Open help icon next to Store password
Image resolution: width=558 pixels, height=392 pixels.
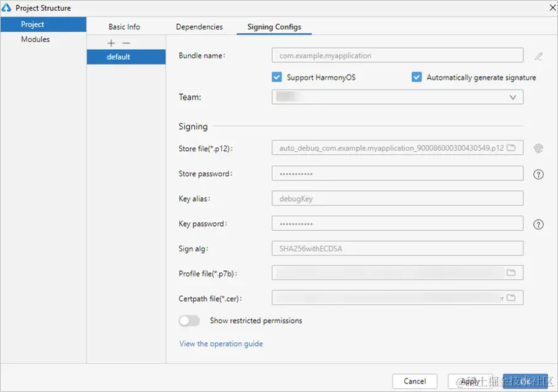point(538,174)
